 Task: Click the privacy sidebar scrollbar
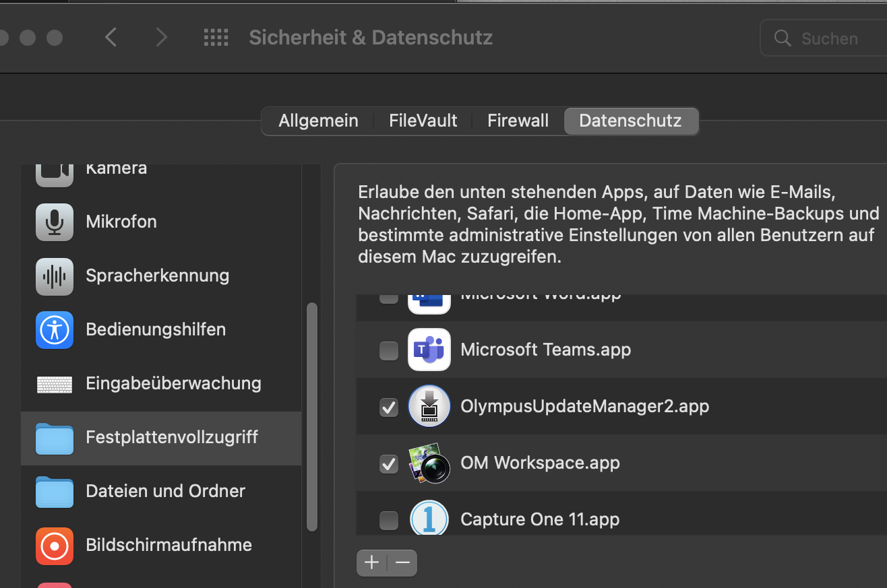coord(311,417)
